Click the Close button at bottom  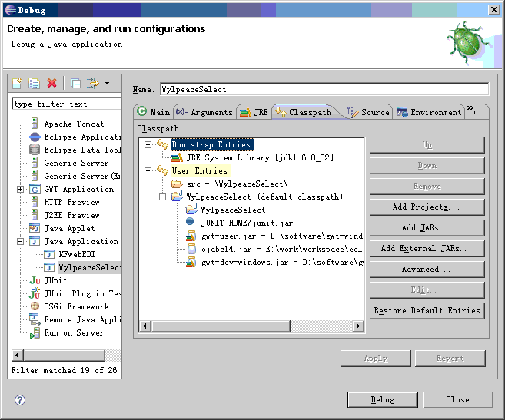coord(457,400)
